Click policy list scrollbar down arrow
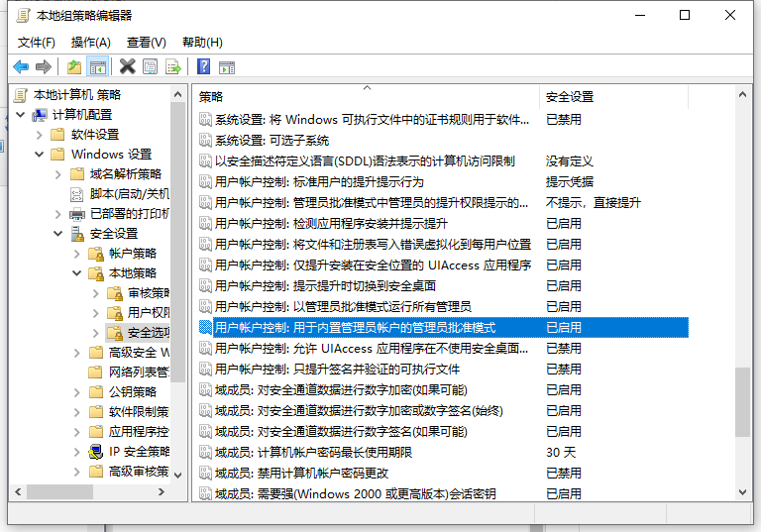 (742, 491)
